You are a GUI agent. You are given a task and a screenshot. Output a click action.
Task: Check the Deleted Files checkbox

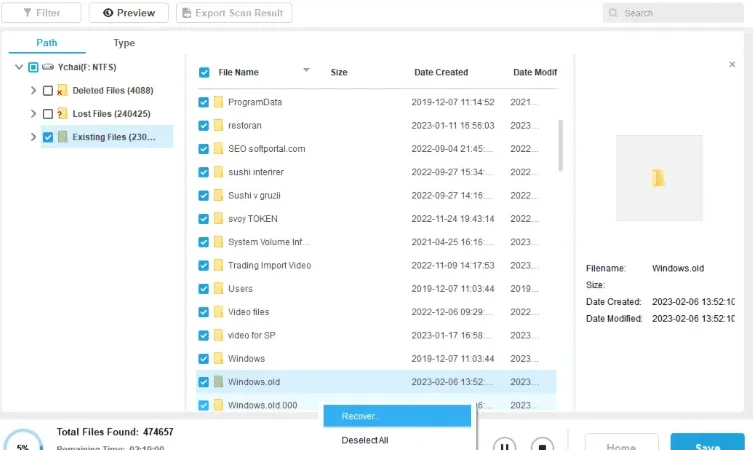click(x=48, y=90)
